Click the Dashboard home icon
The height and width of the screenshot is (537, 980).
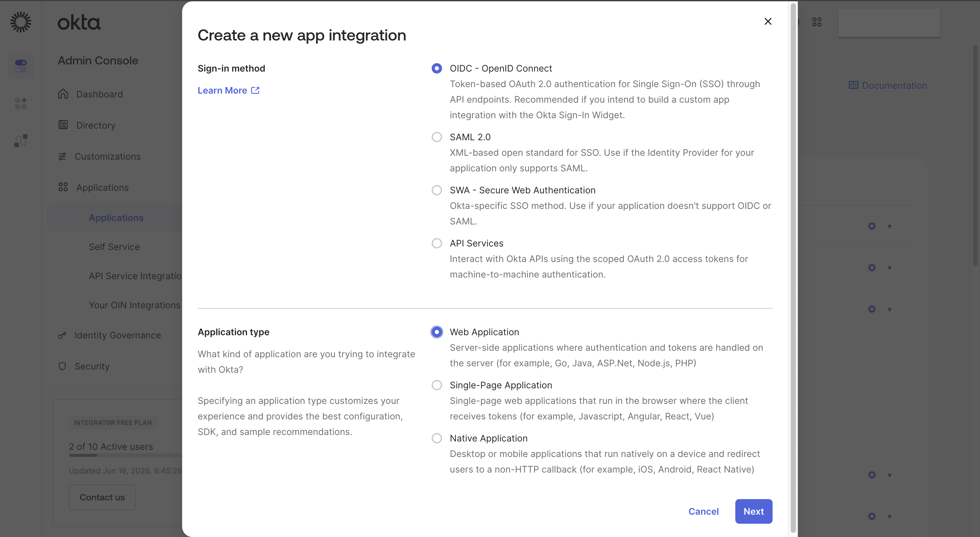[x=63, y=94]
